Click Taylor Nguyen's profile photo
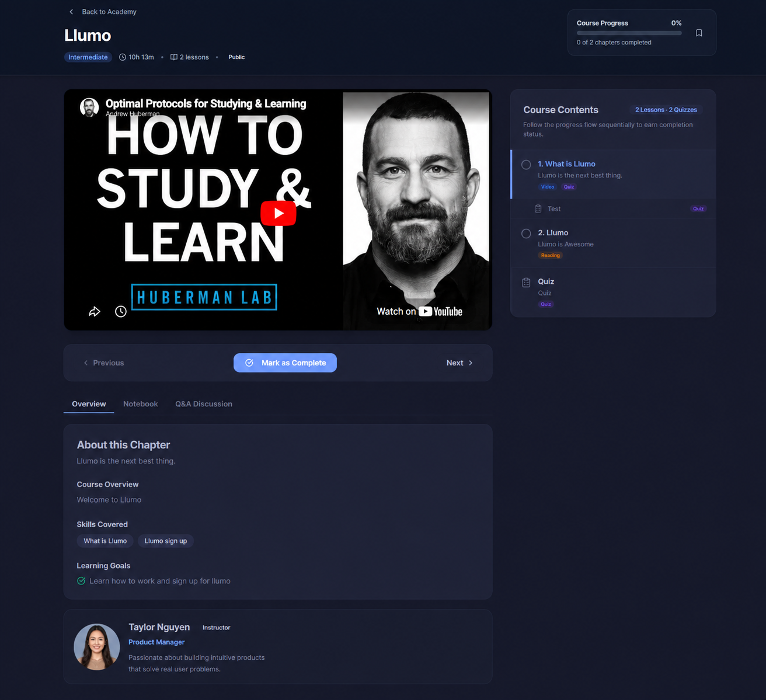Viewport: 766px width, 700px height. coord(97,647)
